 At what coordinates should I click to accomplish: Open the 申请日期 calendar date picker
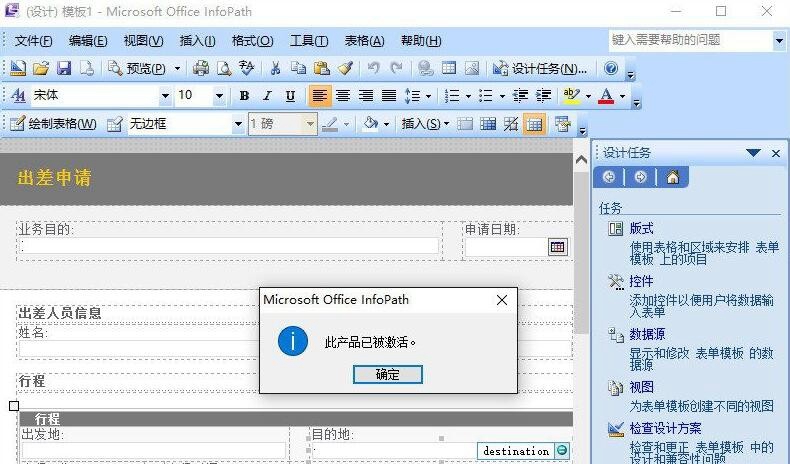click(x=558, y=247)
